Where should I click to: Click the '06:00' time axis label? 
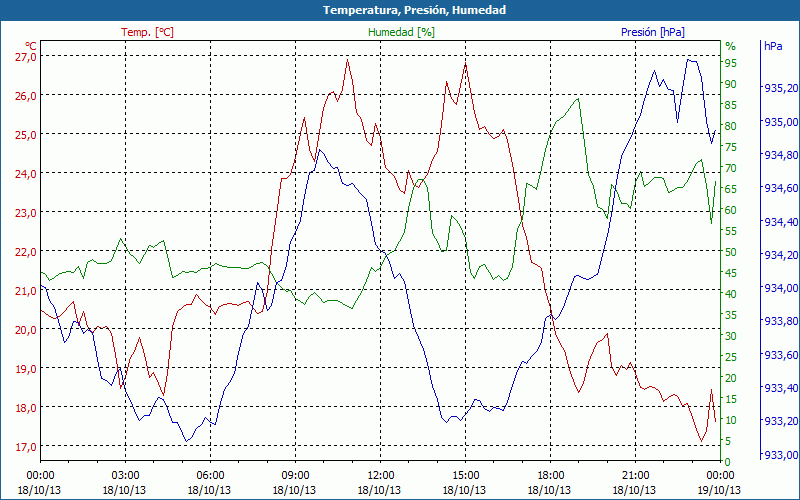[210, 476]
